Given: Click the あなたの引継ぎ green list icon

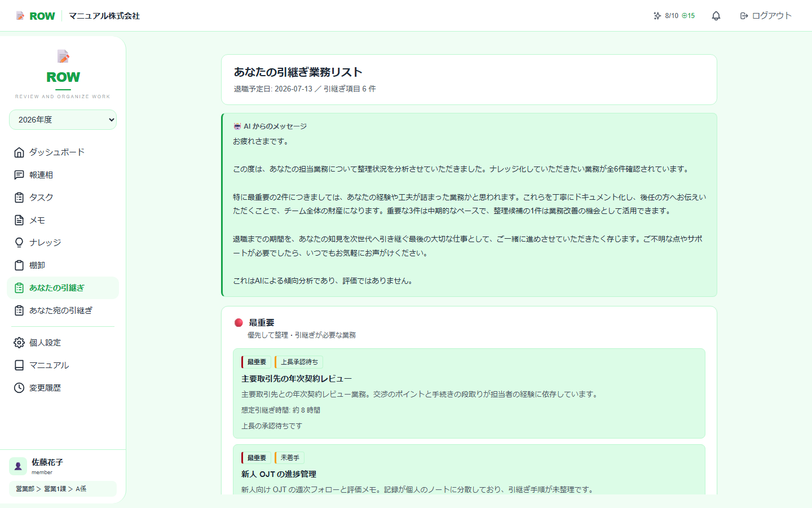Looking at the screenshot, I should 19,288.
